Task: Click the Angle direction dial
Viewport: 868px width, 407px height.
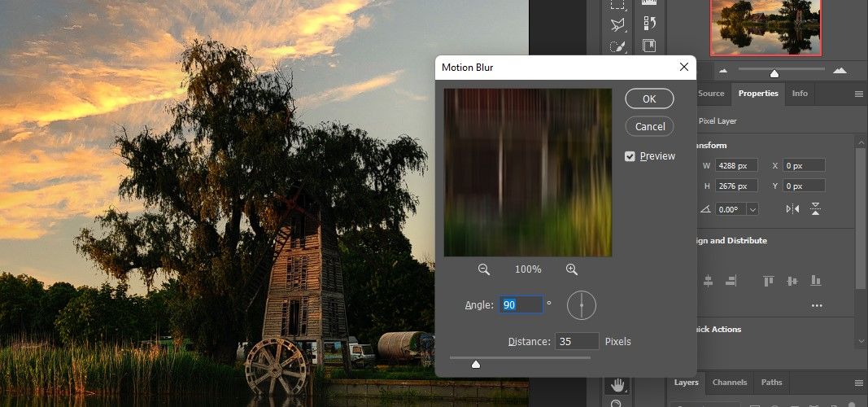Action: click(x=582, y=306)
